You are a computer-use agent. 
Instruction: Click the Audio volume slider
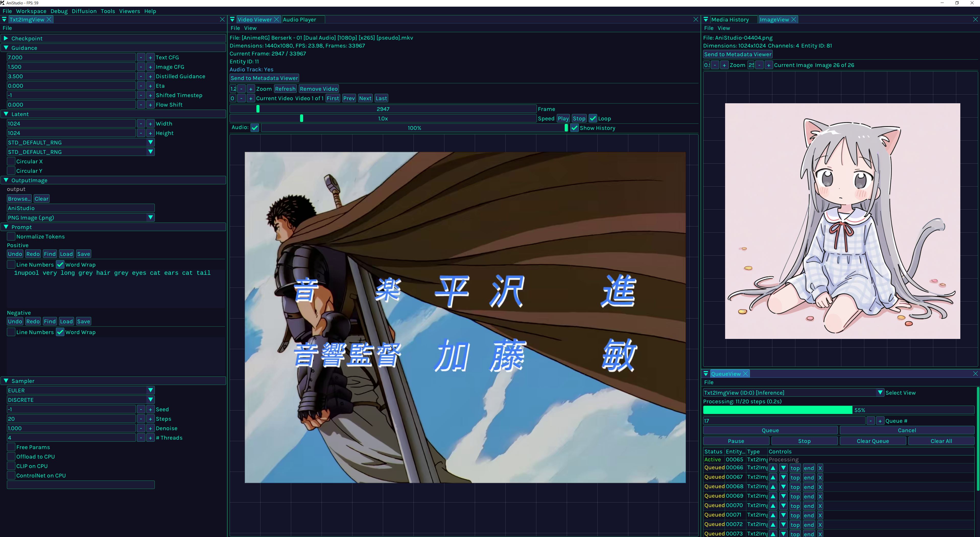click(x=414, y=128)
